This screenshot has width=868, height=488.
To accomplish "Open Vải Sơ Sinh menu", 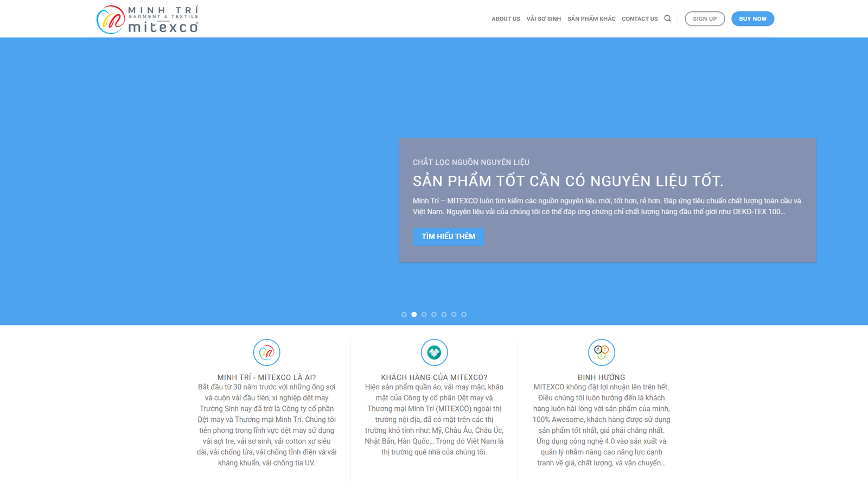I will (x=544, y=19).
